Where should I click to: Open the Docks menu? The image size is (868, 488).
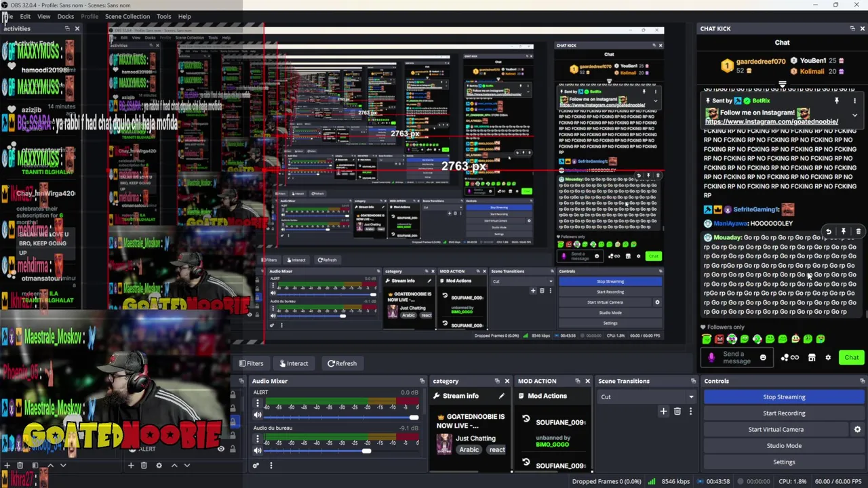(66, 16)
